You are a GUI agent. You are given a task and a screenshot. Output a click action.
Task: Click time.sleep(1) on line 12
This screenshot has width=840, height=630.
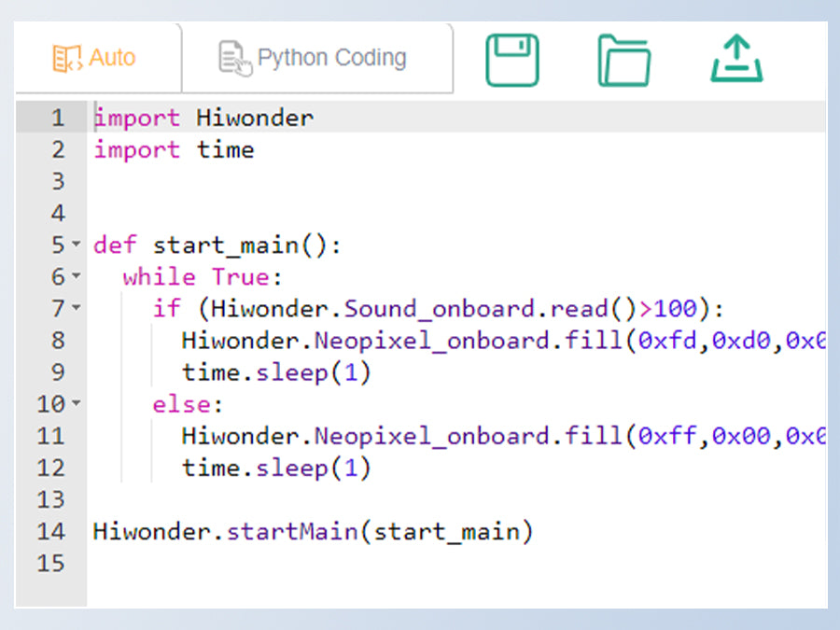pos(276,468)
